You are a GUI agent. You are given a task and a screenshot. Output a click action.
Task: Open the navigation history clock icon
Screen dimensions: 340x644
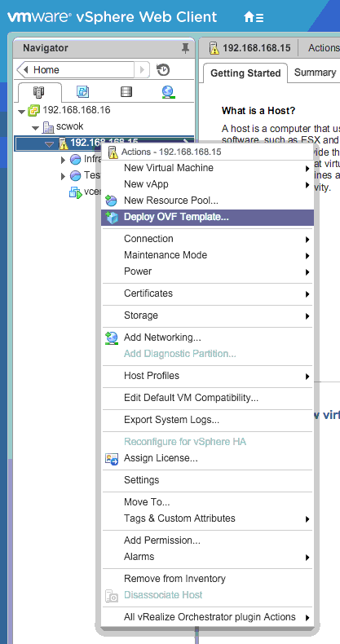click(163, 70)
